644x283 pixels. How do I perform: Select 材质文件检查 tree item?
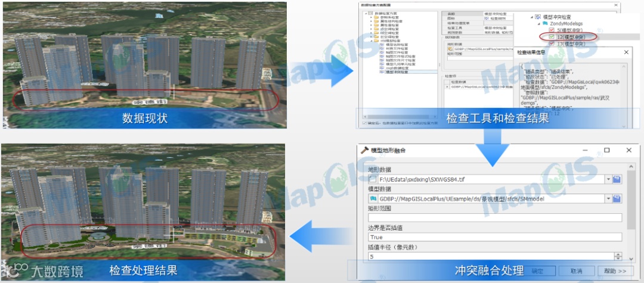coord(397,49)
